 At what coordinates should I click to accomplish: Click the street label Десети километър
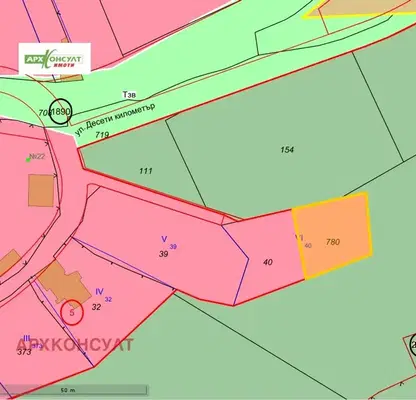pyautogui.click(x=115, y=119)
